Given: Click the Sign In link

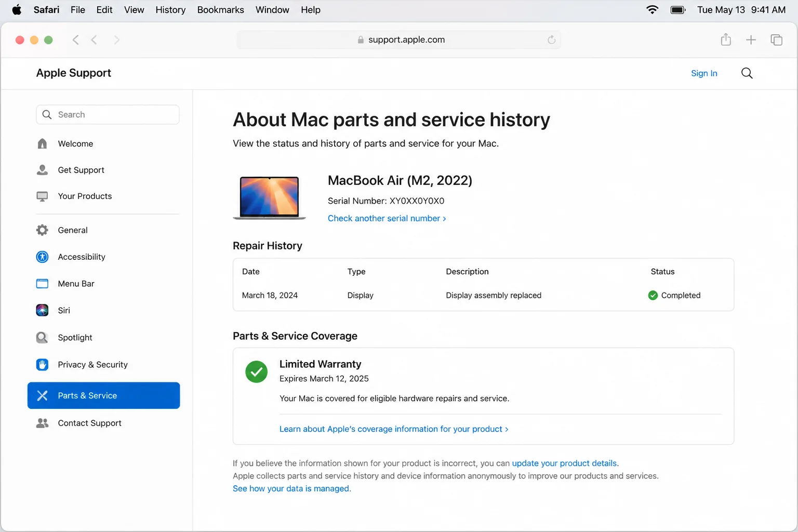Looking at the screenshot, I should click(x=704, y=73).
